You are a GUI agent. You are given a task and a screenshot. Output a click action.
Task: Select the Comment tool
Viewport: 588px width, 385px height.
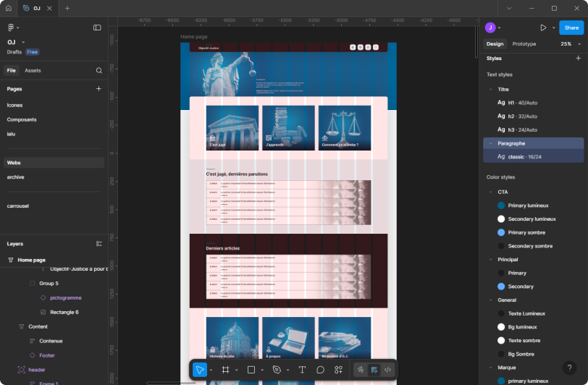(x=320, y=370)
